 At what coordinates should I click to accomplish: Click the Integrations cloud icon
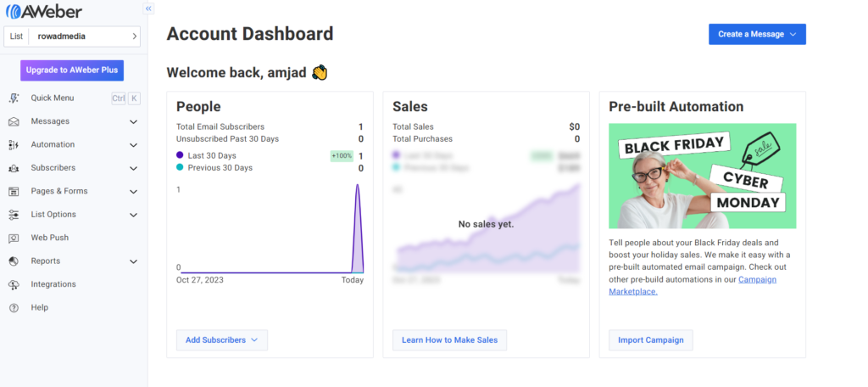tap(14, 284)
